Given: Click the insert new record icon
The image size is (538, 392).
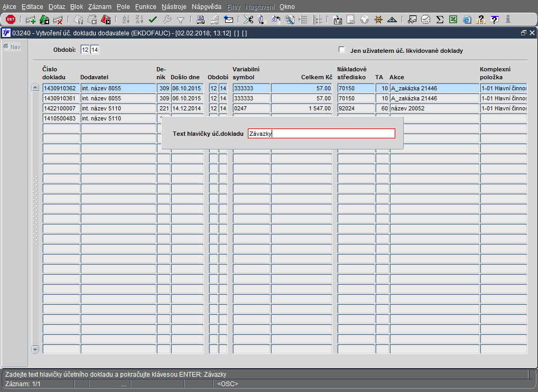Looking at the screenshot, I should pyautogui.click(x=31, y=20).
